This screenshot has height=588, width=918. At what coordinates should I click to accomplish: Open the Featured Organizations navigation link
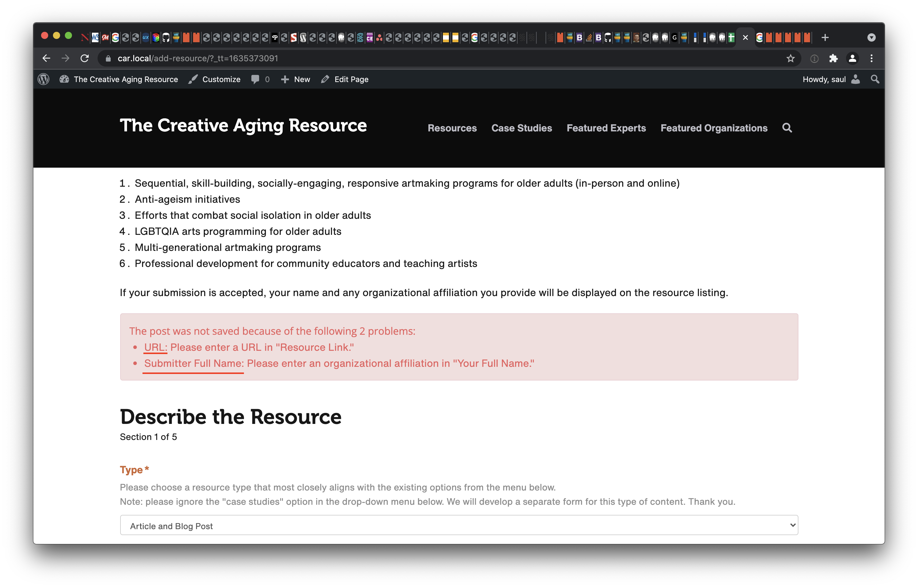[714, 128]
